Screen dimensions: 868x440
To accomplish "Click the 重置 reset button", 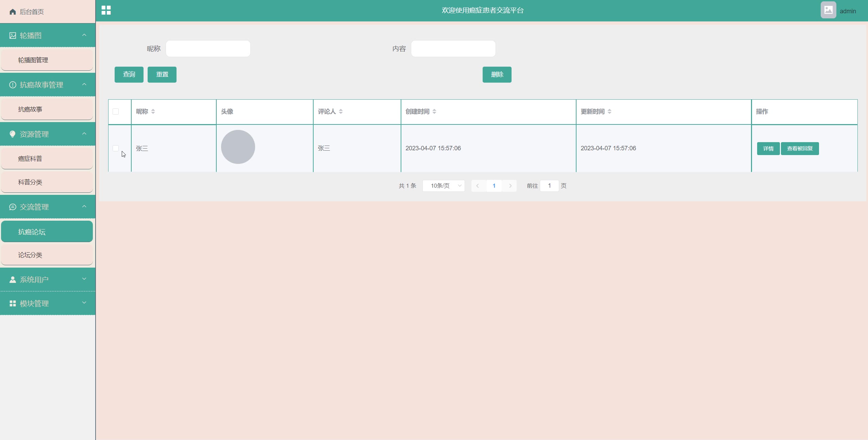I will 162,74.
